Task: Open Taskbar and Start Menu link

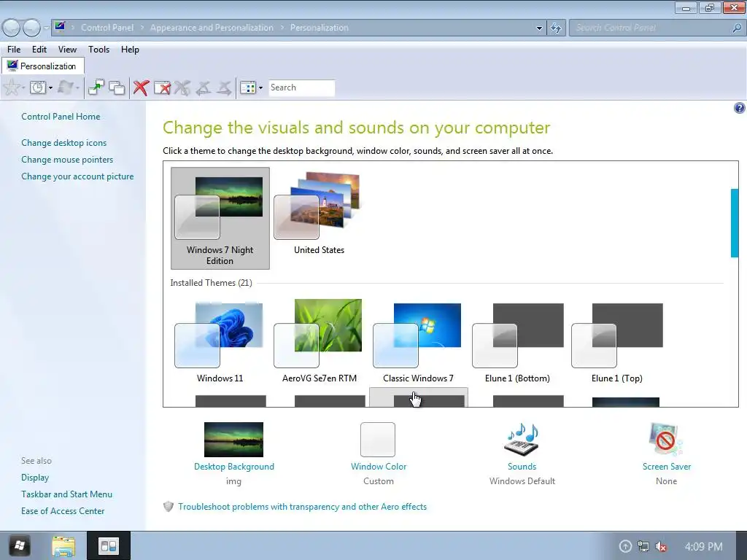Action: [66, 494]
